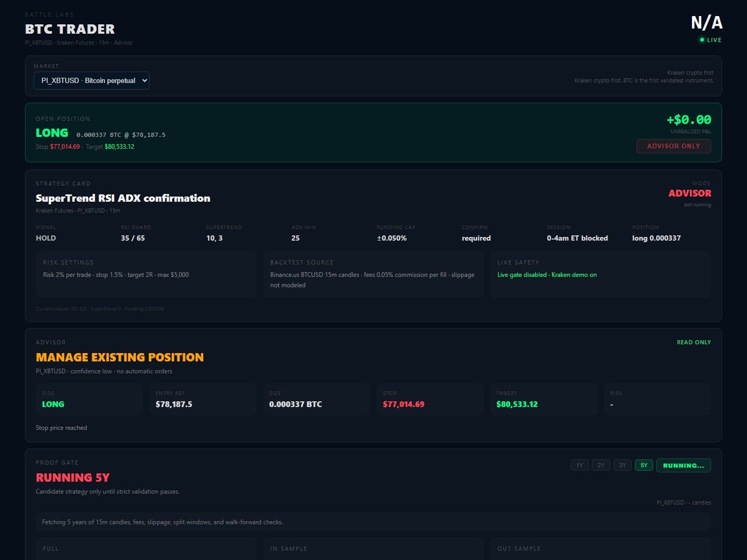Click the ADVISOR ONLY button
The image size is (747, 560).
673,146
